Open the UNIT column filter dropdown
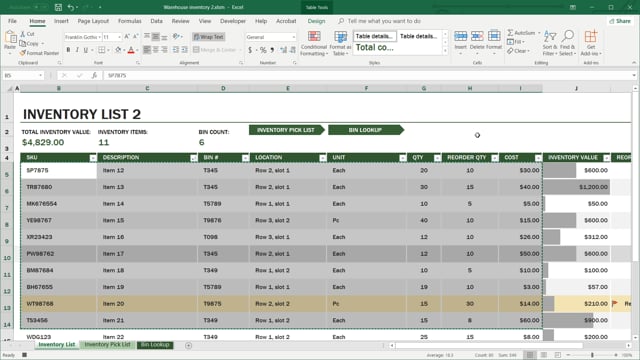 tap(402, 158)
